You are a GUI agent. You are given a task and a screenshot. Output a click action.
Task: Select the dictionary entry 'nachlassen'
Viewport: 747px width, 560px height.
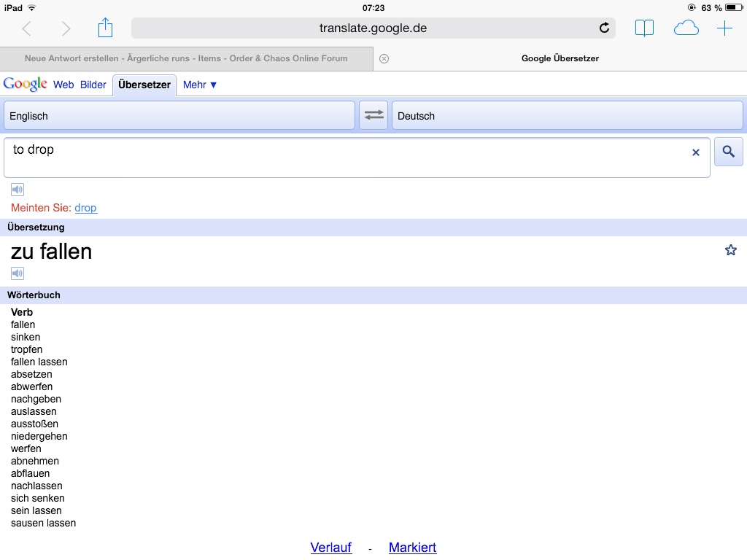pos(36,486)
